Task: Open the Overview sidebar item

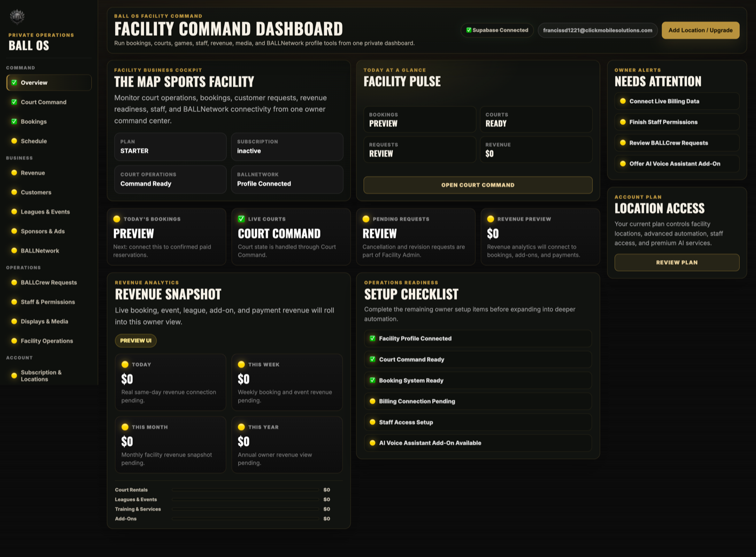Action: [49, 83]
